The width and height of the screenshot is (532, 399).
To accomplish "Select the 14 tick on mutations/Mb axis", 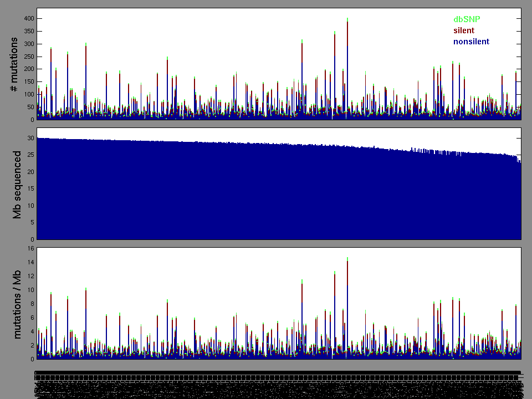I will pyautogui.click(x=30, y=262).
